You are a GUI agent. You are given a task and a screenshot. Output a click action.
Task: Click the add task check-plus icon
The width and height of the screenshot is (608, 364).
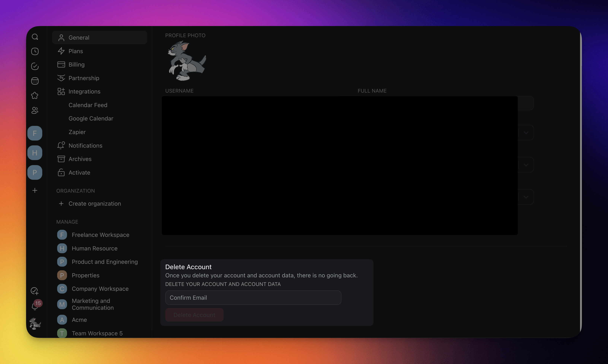tap(35, 291)
